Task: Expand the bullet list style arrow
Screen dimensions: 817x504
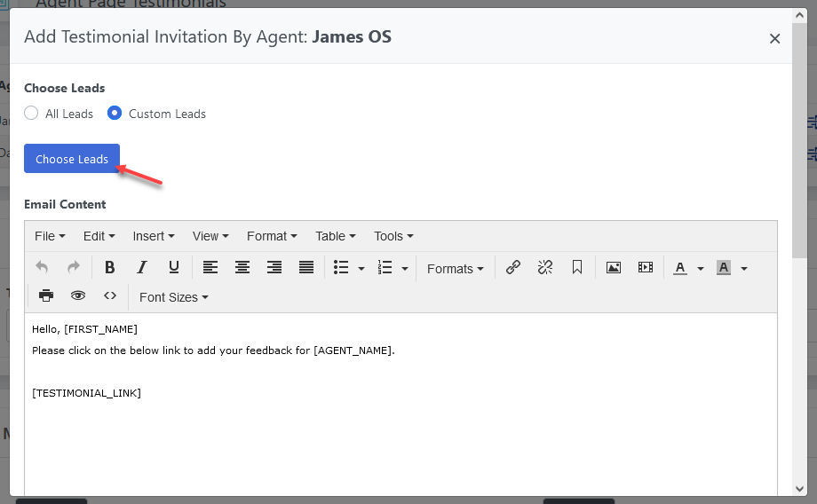Action: point(361,268)
